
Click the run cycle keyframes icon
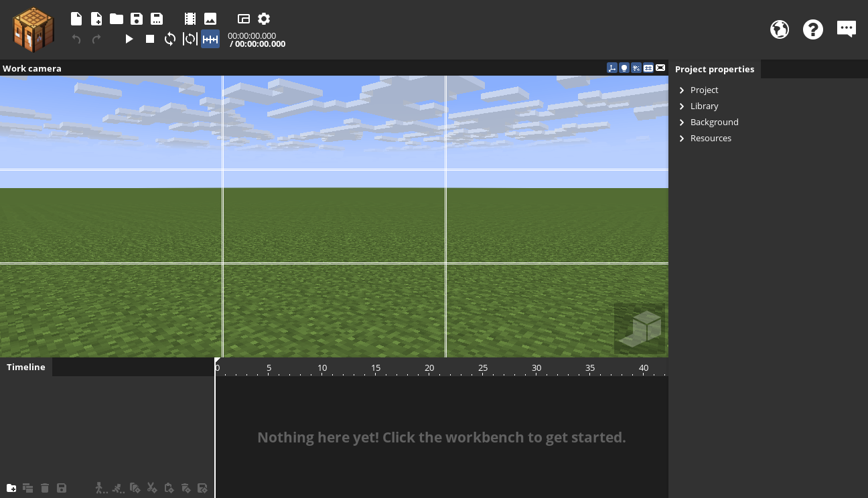[x=119, y=488]
